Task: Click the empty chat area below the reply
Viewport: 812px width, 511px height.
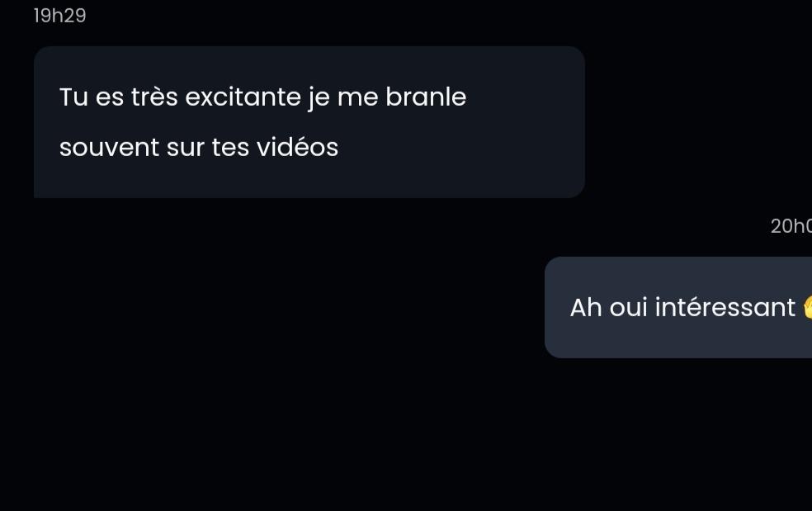Action: 406,434
